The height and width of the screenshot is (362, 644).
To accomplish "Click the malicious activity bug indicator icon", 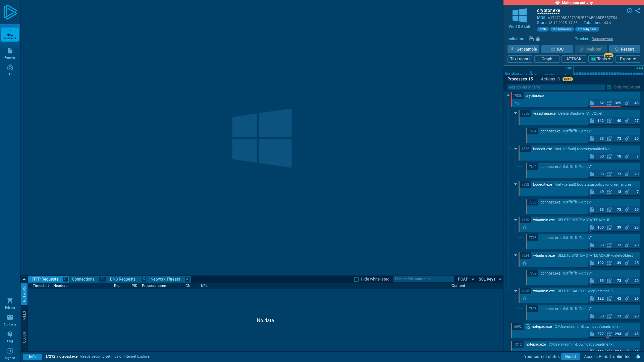I will coord(538,39).
